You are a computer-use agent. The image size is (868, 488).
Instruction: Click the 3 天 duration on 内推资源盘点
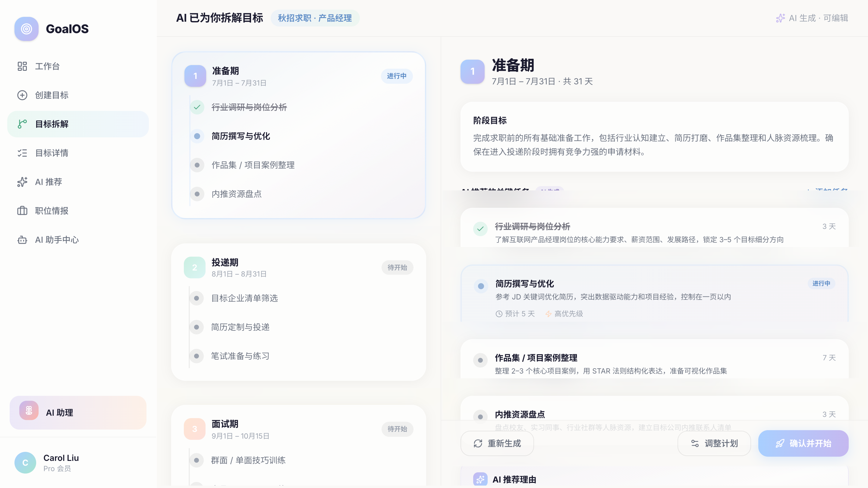[829, 414]
